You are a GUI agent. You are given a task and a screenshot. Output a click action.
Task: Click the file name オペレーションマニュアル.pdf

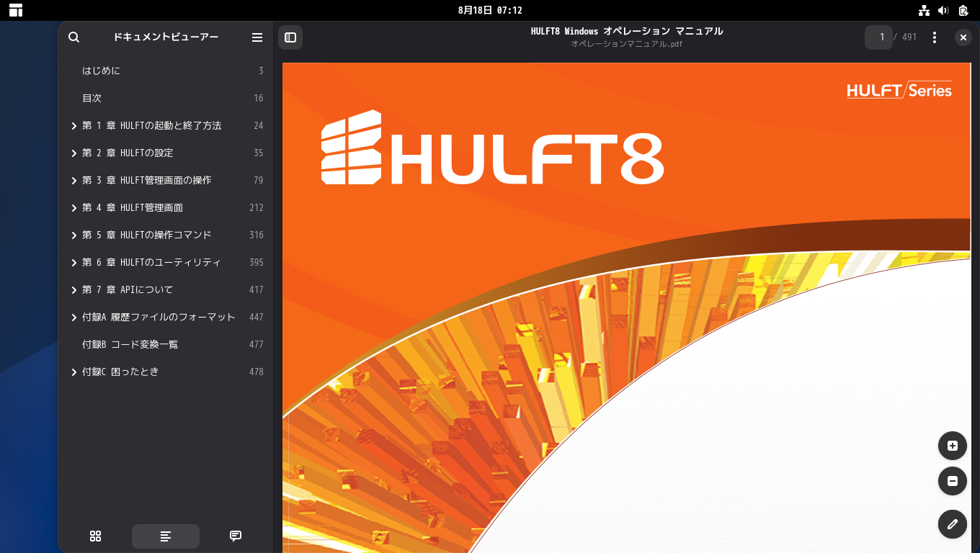[x=627, y=44]
